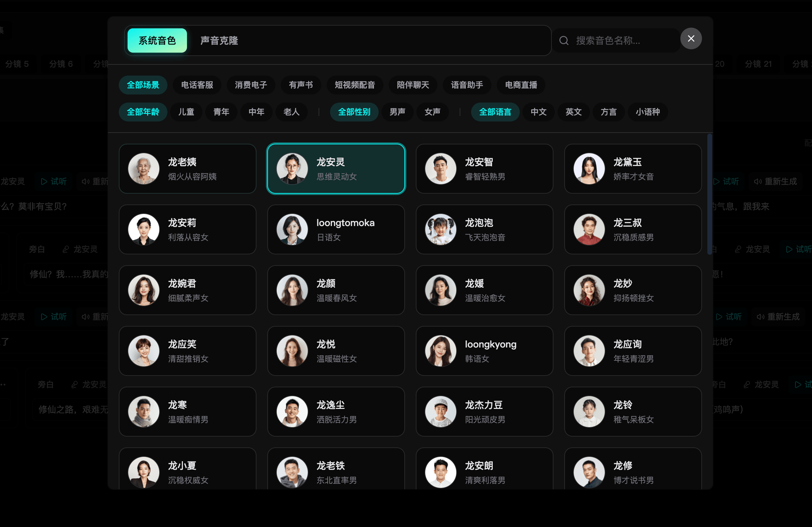Choose the 龙安莉 voice card

click(187, 229)
